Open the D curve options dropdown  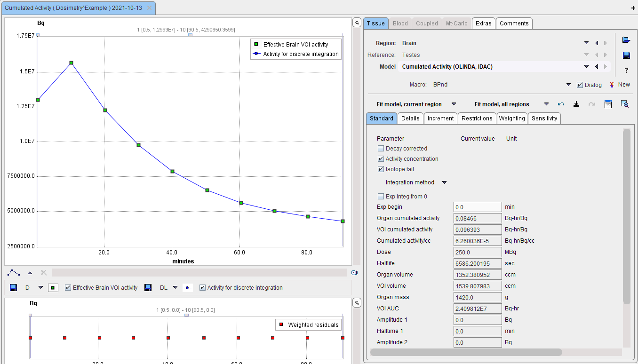coord(40,287)
